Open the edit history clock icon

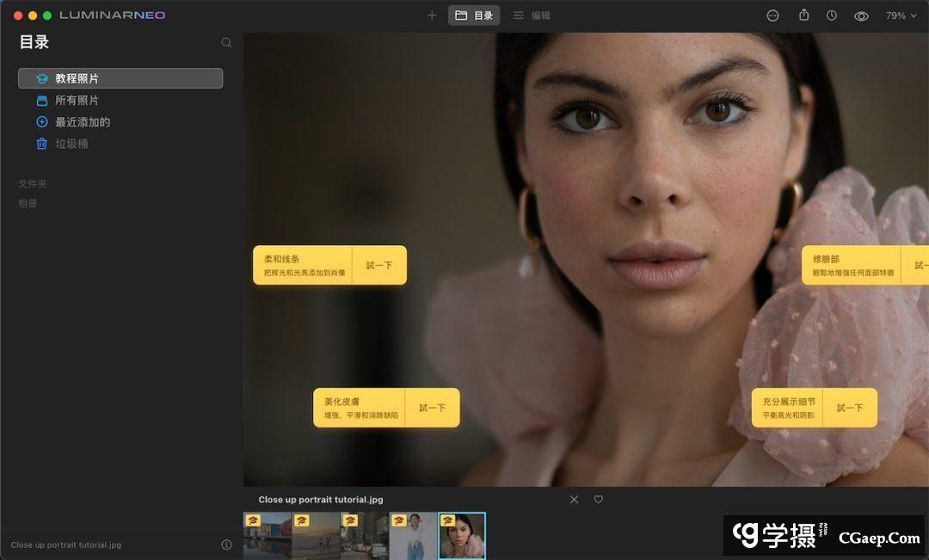(x=832, y=15)
